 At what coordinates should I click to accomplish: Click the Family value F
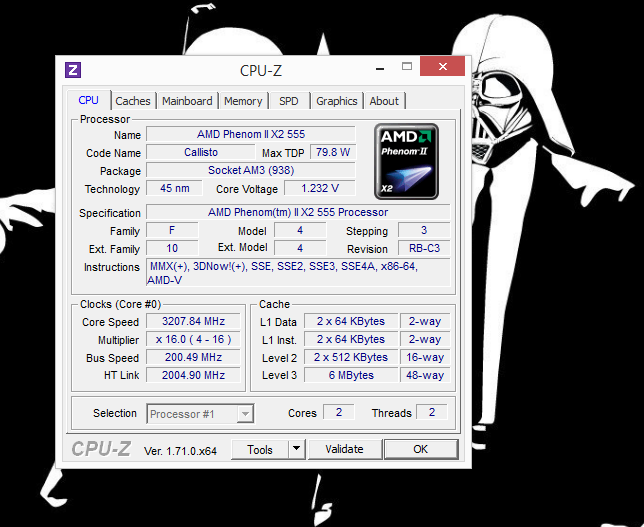point(172,230)
